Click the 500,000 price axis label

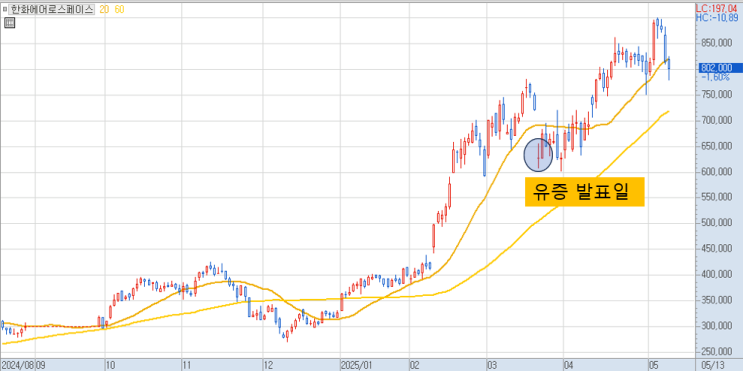pos(716,223)
